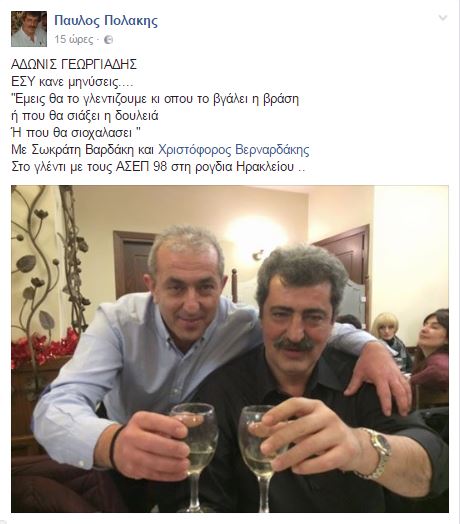Click the Με Σωκράτη Βαρδάκη text
Image resolution: width=460 pixels, height=524 pixels.
click(72, 150)
